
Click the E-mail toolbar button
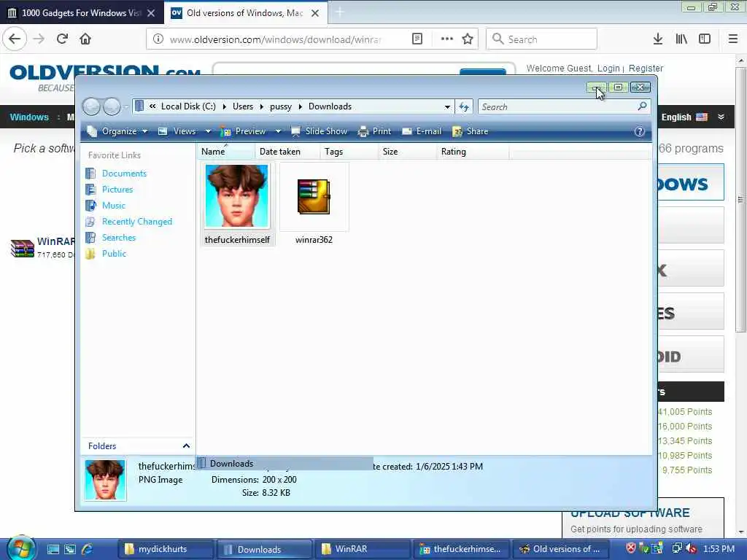422,131
